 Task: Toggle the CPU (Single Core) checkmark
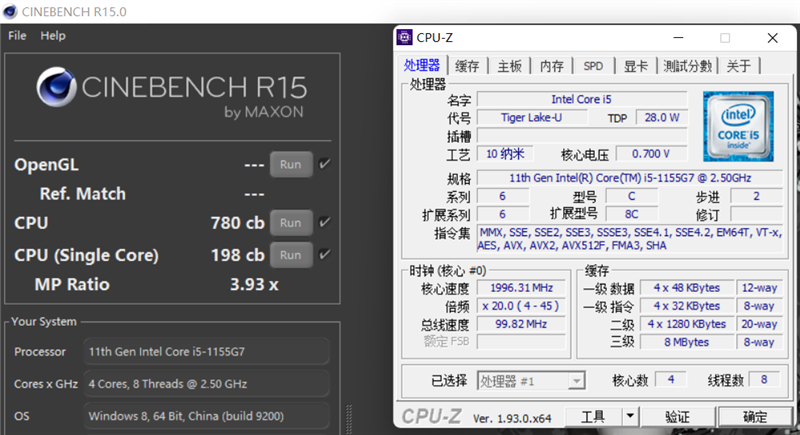(x=324, y=255)
